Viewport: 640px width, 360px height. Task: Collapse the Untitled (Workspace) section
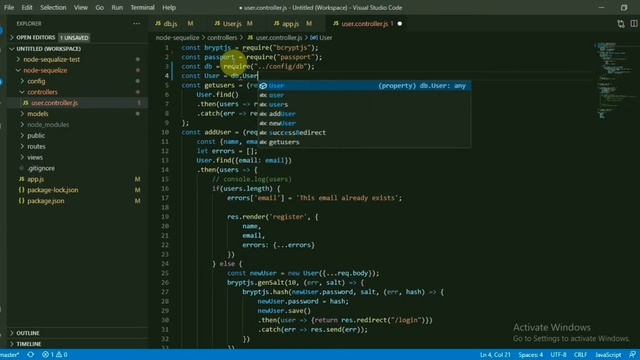click(48, 49)
